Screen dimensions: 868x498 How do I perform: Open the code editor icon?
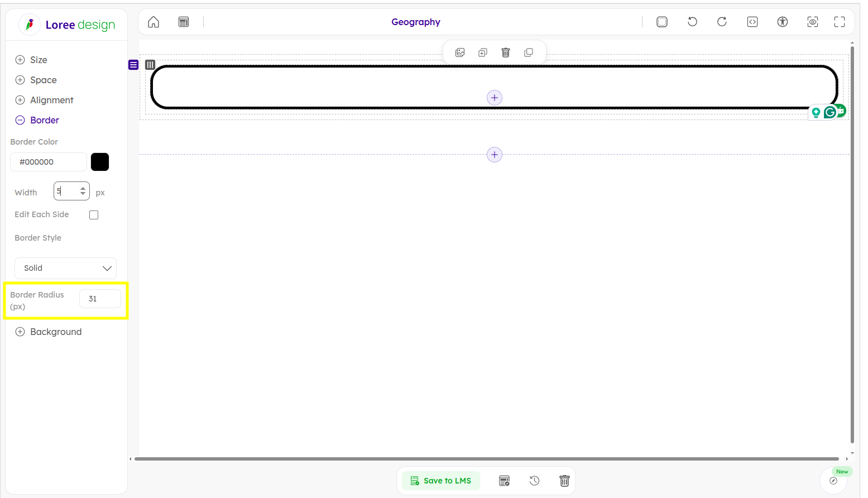tap(752, 22)
